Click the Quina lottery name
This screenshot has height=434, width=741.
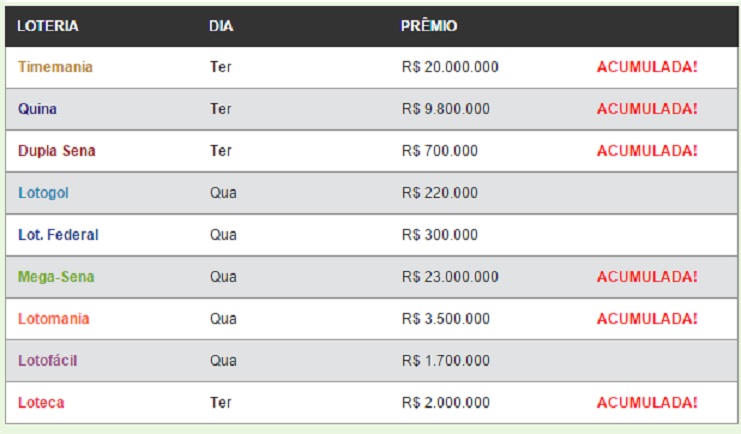pyautogui.click(x=37, y=109)
